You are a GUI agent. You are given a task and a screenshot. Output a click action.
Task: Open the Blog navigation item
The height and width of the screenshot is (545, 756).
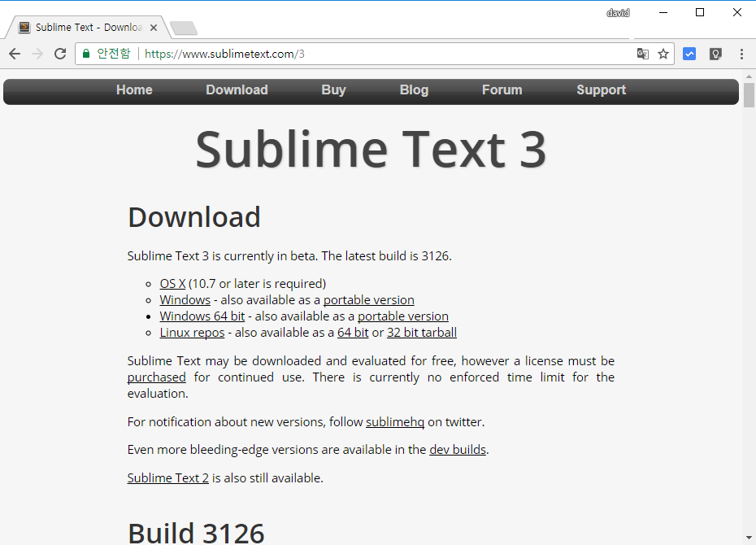click(x=414, y=90)
